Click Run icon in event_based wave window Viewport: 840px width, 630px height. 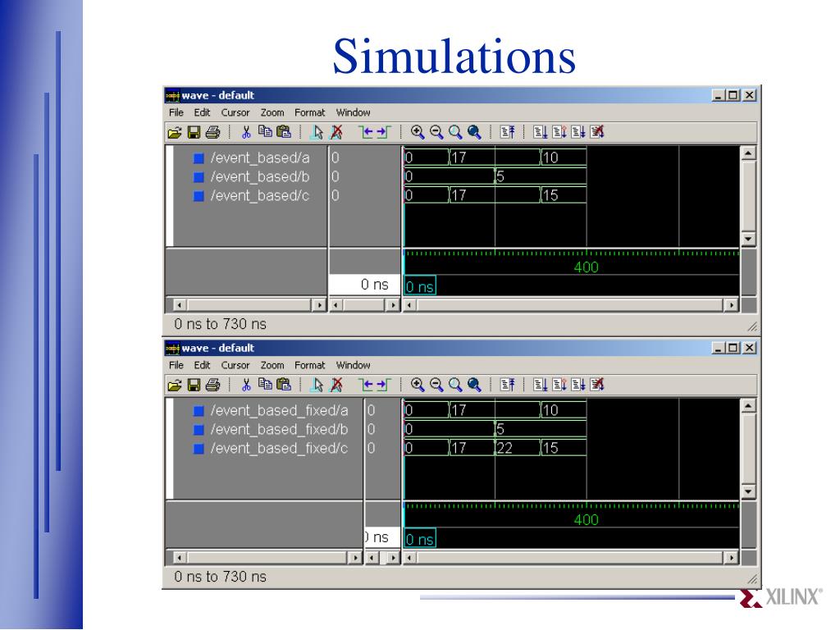coord(541,132)
